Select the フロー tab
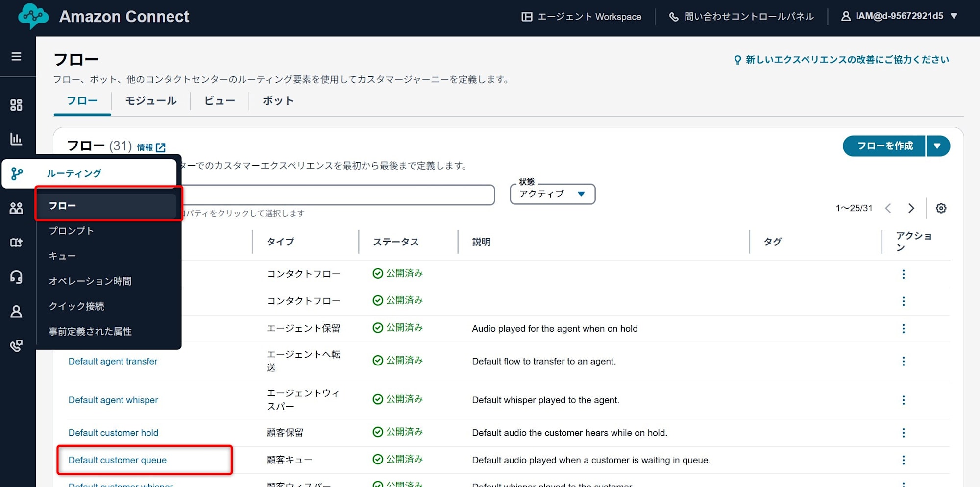 [82, 101]
